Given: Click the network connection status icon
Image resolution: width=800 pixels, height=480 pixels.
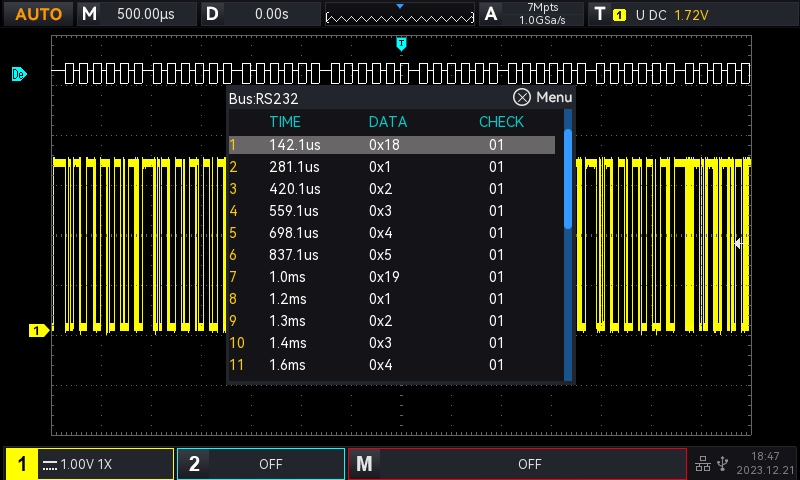Looking at the screenshot, I should tap(703, 464).
